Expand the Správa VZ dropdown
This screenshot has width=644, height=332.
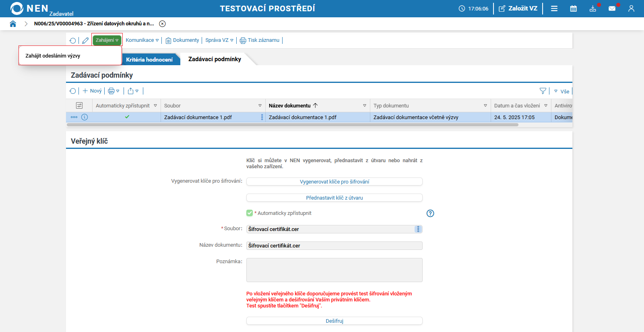pos(219,40)
